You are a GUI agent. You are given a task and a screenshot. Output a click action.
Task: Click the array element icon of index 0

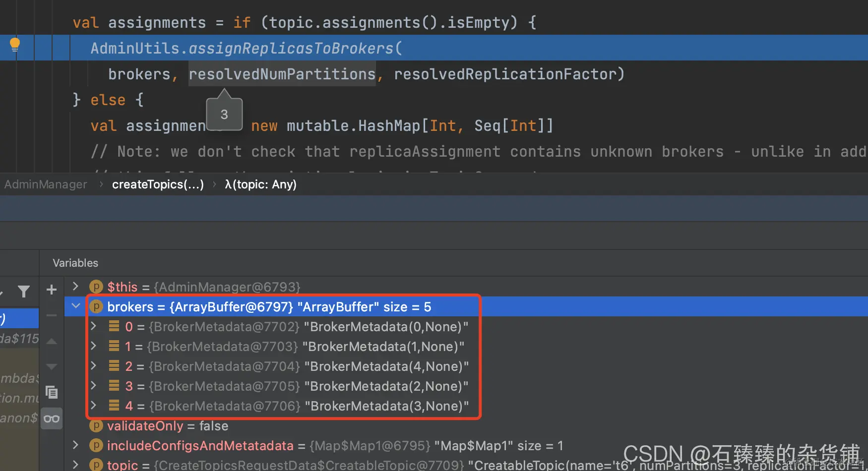tap(114, 326)
